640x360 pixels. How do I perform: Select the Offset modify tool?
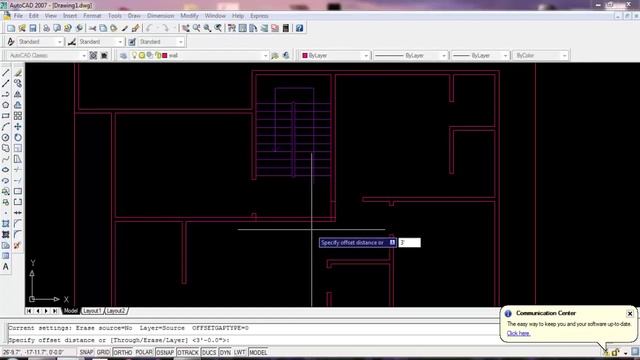coord(18,105)
